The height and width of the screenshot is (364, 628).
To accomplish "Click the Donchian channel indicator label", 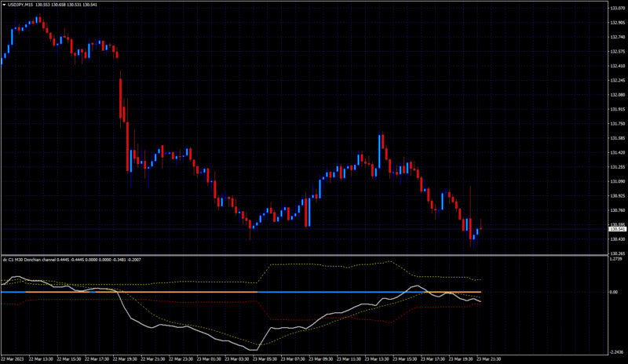I will click(29, 260).
